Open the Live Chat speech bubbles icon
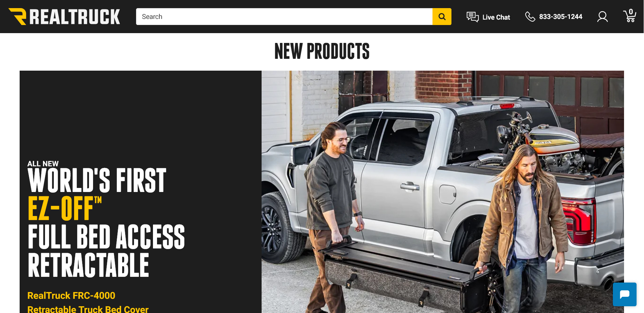The height and width of the screenshot is (313, 644). coord(472,17)
